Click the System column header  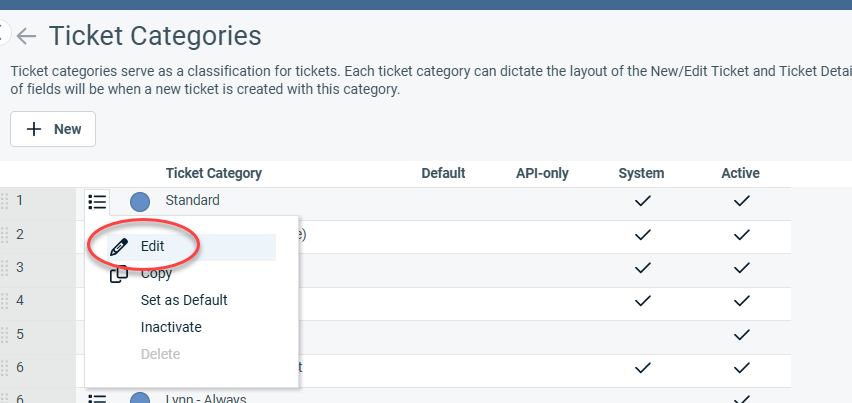641,173
